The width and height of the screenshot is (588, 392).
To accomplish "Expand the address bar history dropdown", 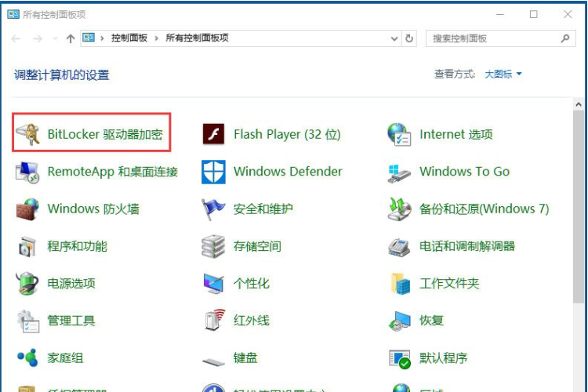I will pyautogui.click(x=394, y=38).
